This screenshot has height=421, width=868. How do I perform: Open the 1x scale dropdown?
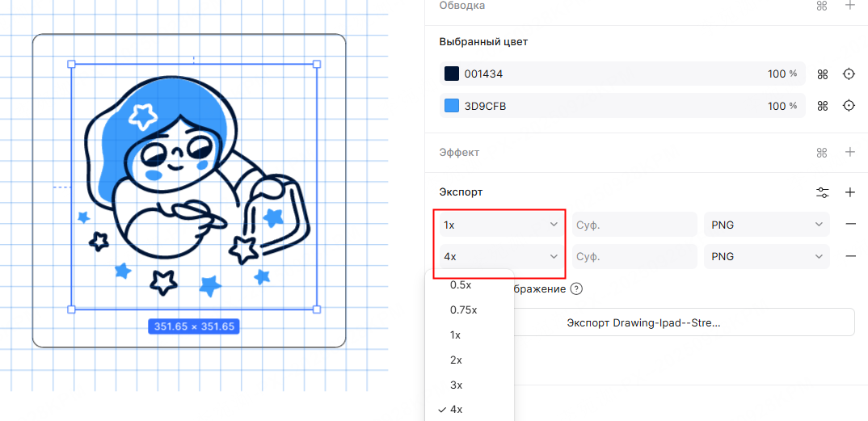[x=500, y=225]
